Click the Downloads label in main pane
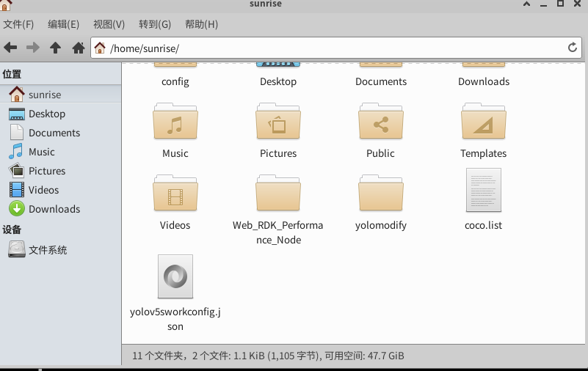Image resolution: width=588 pixels, height=371 pixels. tap(483, 81)
